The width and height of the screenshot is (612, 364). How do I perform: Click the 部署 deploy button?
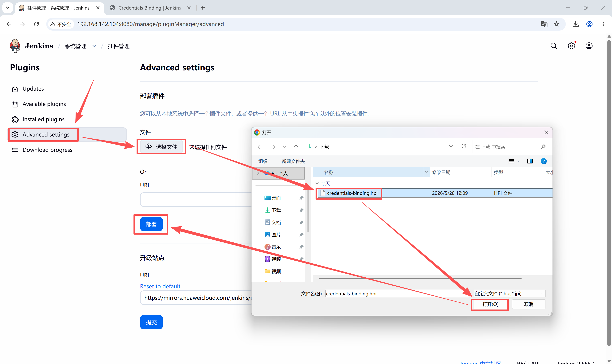151,224
